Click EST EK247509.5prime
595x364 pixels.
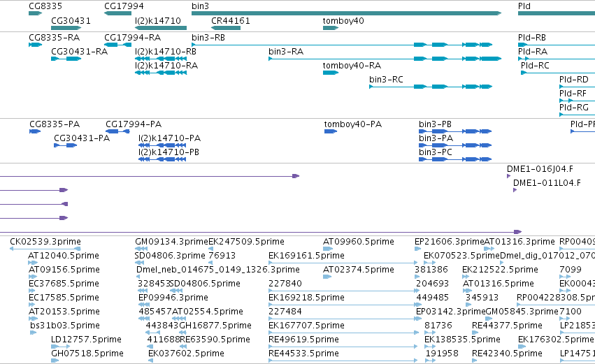coord(246,242)
